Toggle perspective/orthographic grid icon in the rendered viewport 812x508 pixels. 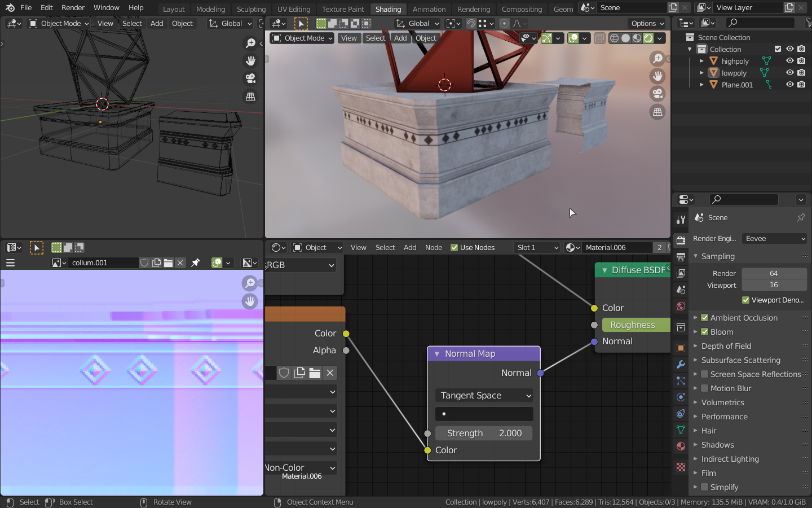click(657, 112)
